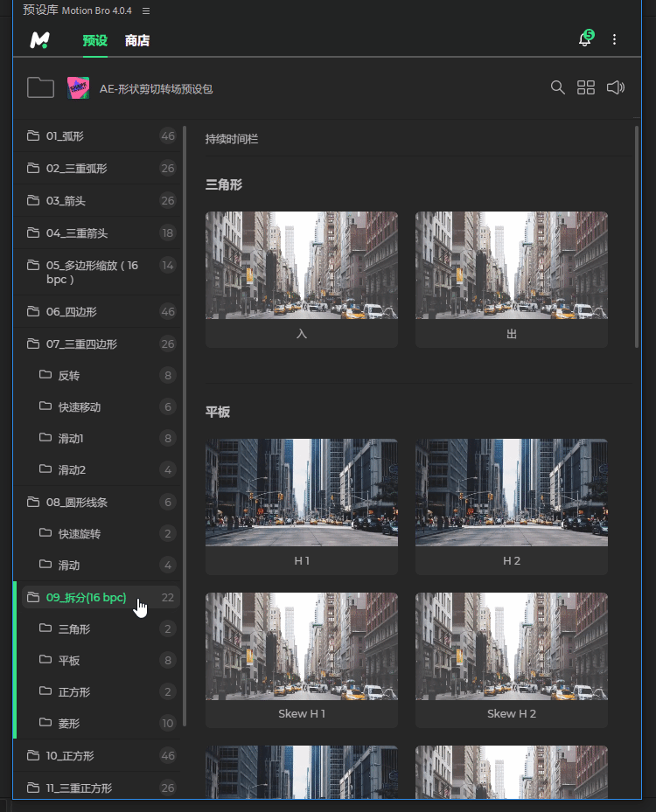Select the Skew H 1 preset thumbnail
Screen dimensions: 656x812
[x=302, y=660]
